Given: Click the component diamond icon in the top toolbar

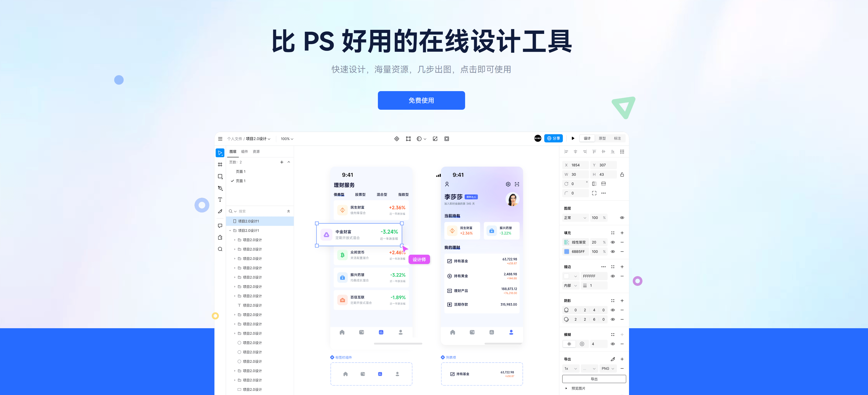Looking at the screenshot, I should (x=397, y=139).
